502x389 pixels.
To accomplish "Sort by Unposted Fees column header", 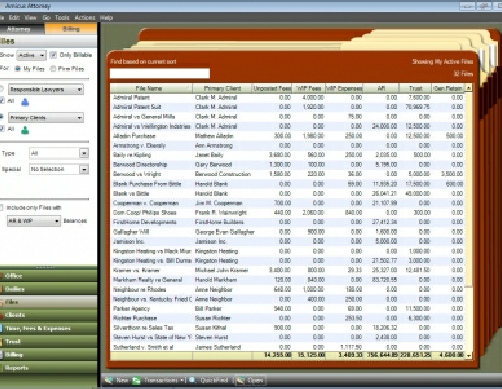I will pos(272,88).
